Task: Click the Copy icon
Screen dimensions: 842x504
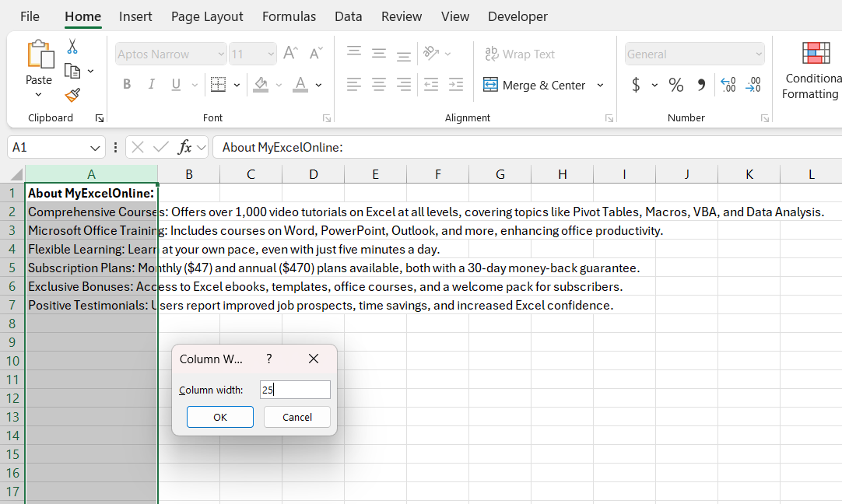Action: point(72,71)
